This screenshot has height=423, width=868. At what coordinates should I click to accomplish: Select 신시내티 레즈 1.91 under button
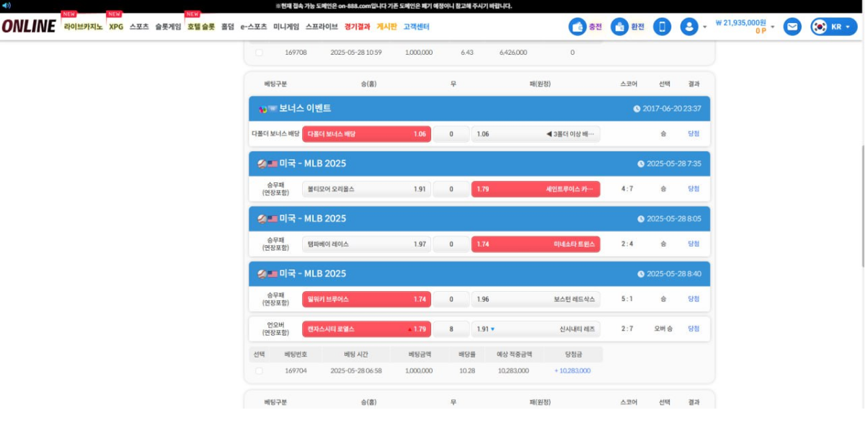pos(536,329)
